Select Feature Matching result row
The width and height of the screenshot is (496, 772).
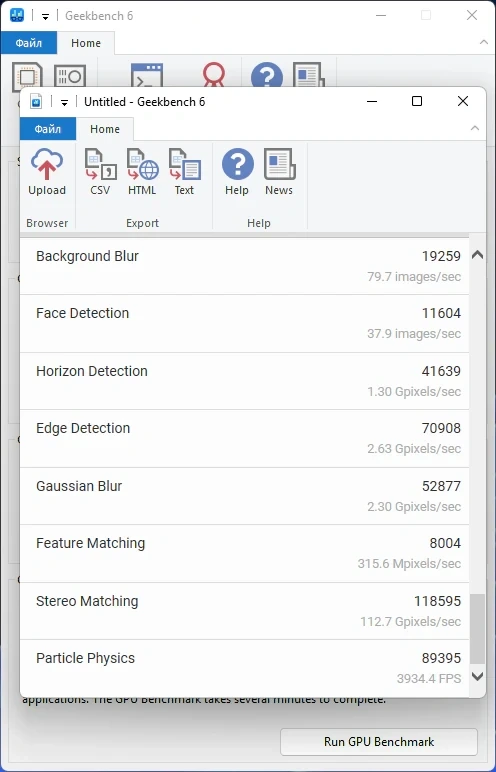[244, 553]
